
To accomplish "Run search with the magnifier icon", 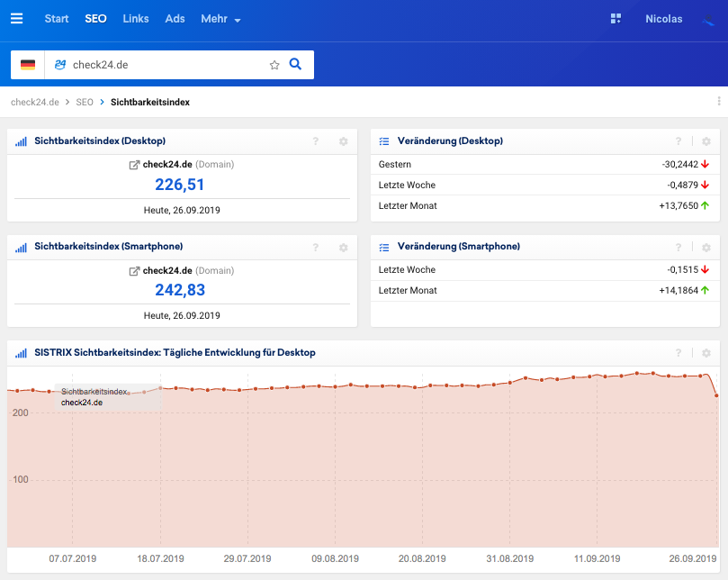I will click(x=295, y=64).
